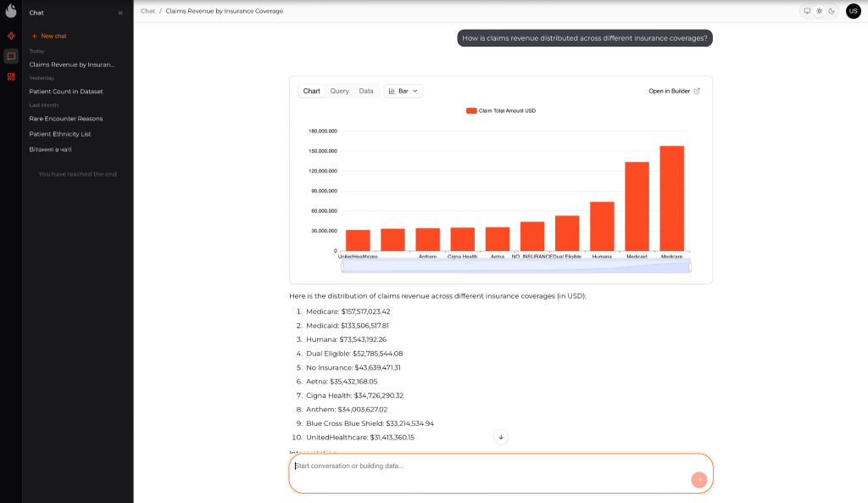Open the Вітання в чаті conversation
This screenshot has height=503, width=868.
[50, 149]
